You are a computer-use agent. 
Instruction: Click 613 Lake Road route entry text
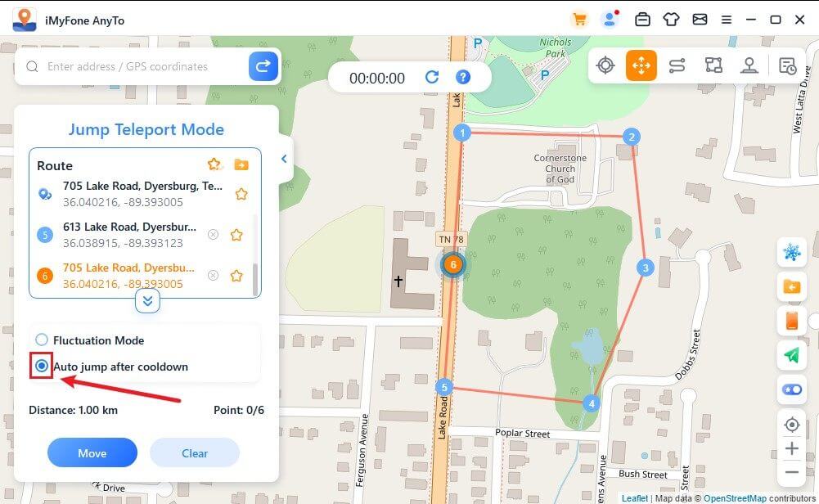click(129, 227)
